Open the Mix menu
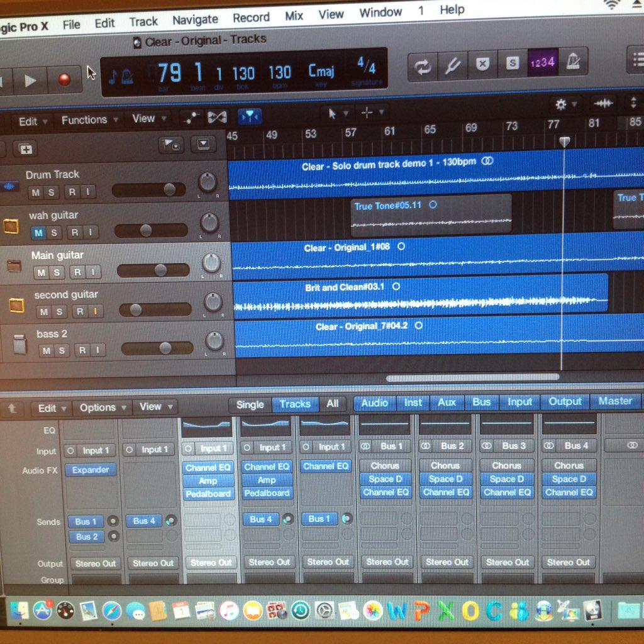Image resolution: width=644 pixels, height=644 pixels. coord(294,16)
